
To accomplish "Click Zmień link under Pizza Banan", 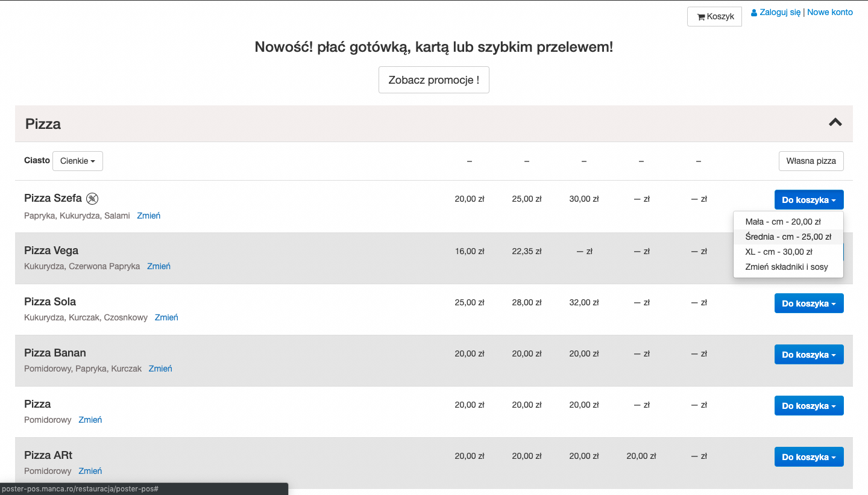I will (160, 369).
